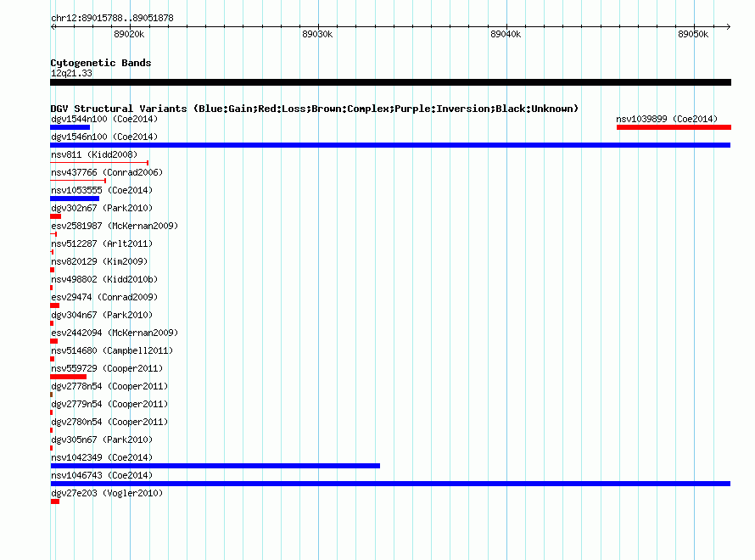Screen dimensions: 755x560
Task: Select the red esv29474 loss bar
Action: click(x=55, y=305)
